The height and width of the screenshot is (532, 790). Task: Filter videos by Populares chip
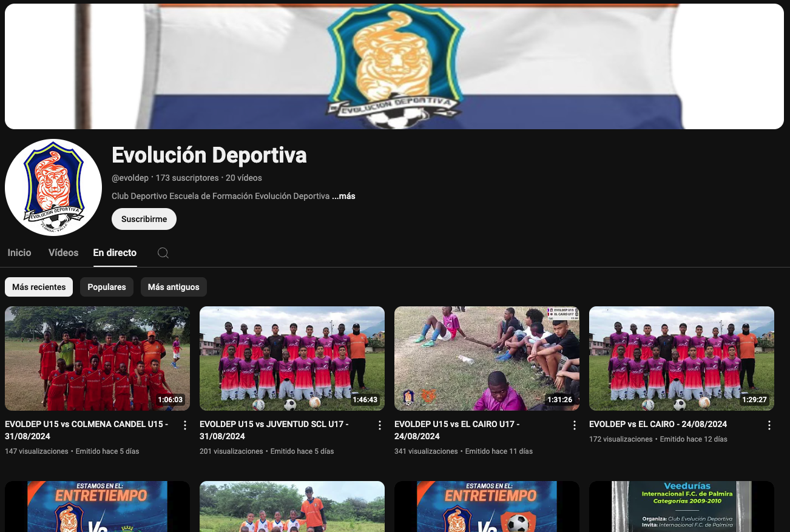(107, 287)
